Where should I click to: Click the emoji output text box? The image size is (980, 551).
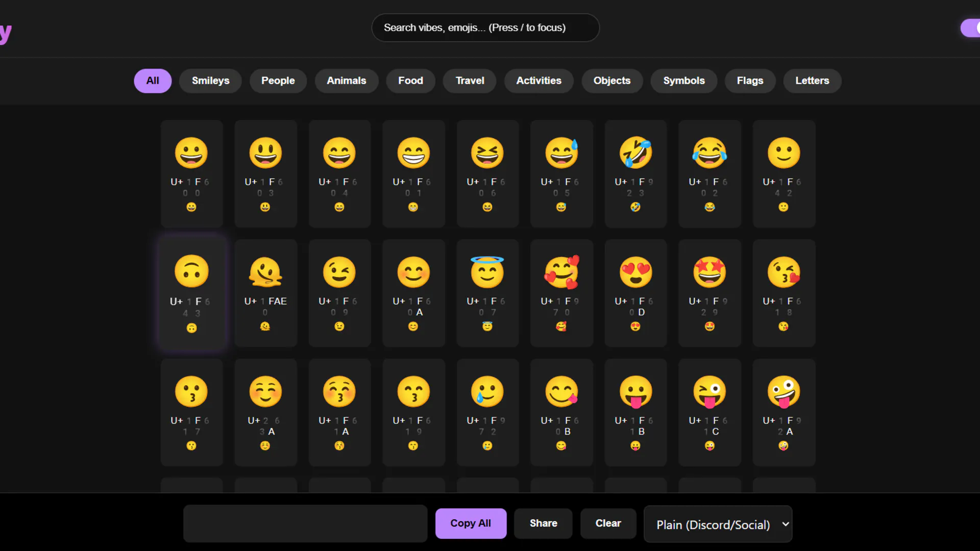[305, 523]
